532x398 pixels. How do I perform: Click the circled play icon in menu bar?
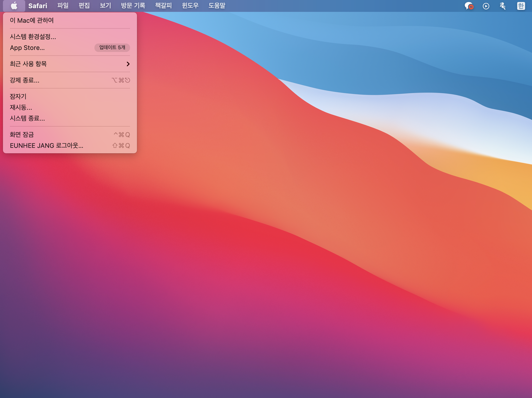[x=486, y=6]
